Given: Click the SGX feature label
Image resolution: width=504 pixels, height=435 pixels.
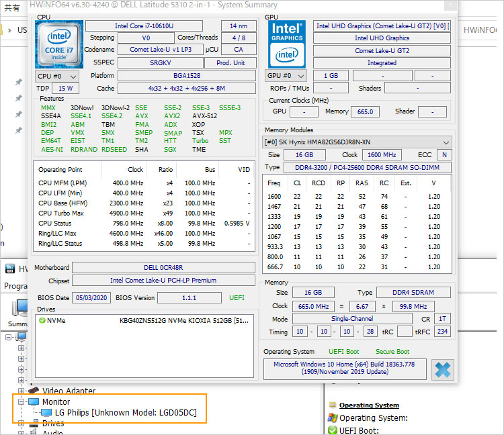Looking at the screenshot, I should (x=170, y=149).
